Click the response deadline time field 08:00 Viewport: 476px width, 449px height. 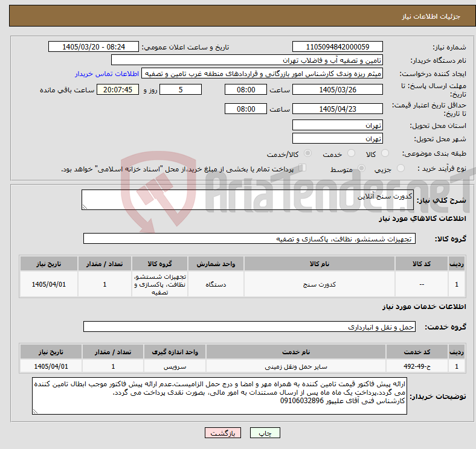click(x=246, y=89)
